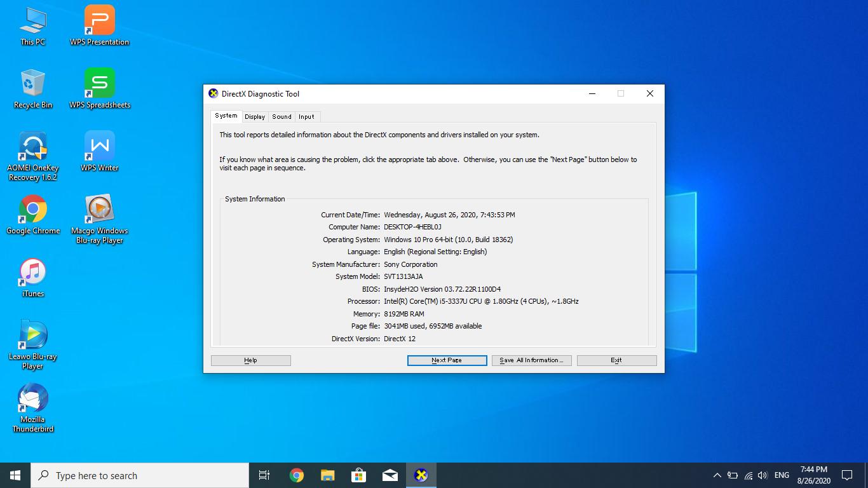Image resolution: width=868 pixels, height=488 pixels.
Task: Select the Google Chrome desktop shortcut
Action: 32,215
